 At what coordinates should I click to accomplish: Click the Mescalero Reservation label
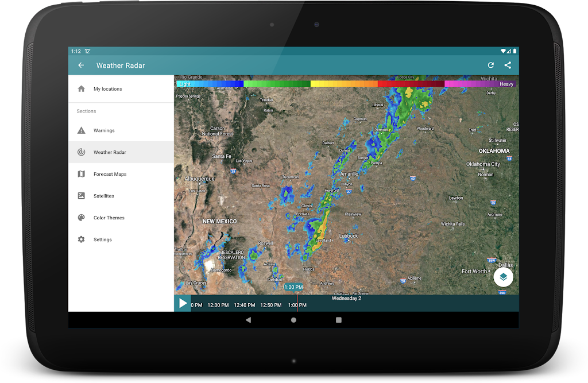point(231,255)
